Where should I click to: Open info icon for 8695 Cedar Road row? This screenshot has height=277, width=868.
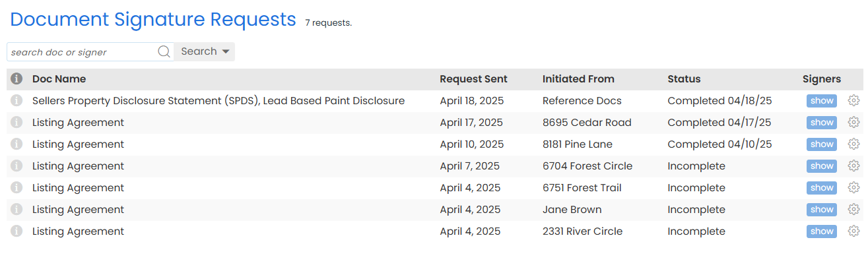coord(17,123)
